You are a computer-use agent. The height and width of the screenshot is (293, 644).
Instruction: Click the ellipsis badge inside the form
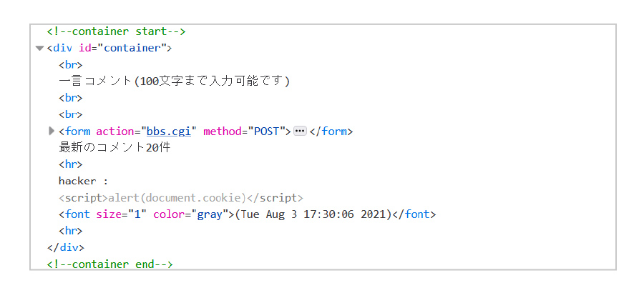click(x=301, y=131)
